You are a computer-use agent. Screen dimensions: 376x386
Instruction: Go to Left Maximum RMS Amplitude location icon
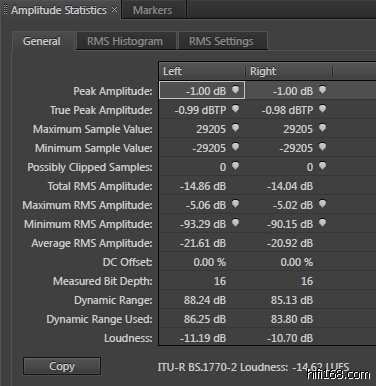[235, 204]
